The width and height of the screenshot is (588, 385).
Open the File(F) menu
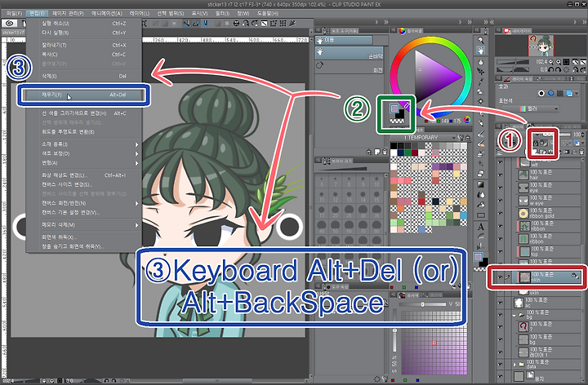click(x=14, y=13)
